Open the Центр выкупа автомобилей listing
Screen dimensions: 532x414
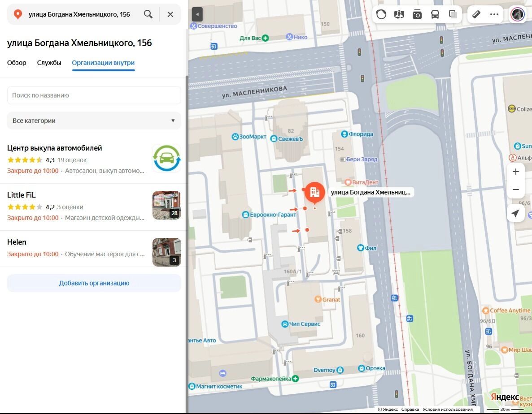click(94, 159)
